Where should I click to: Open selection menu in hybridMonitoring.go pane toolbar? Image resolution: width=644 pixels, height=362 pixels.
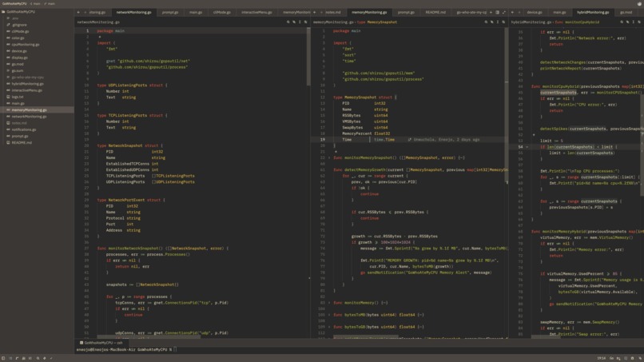click(x=634, y=22)
